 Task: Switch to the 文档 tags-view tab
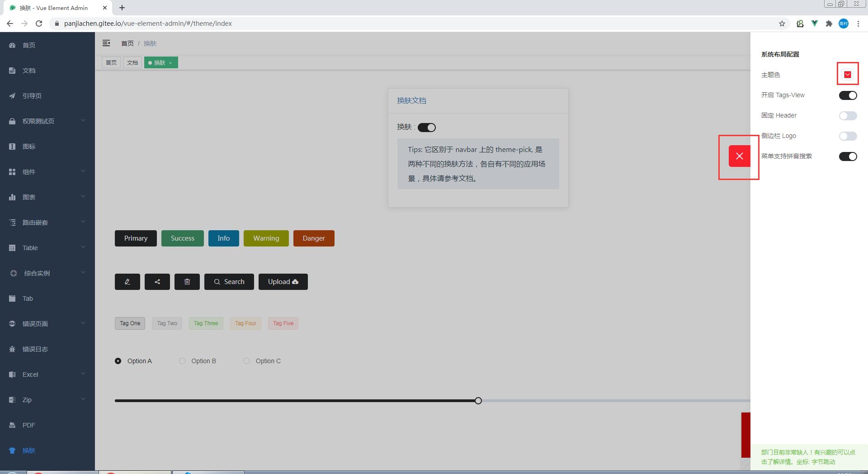click(x=132, y=62)
